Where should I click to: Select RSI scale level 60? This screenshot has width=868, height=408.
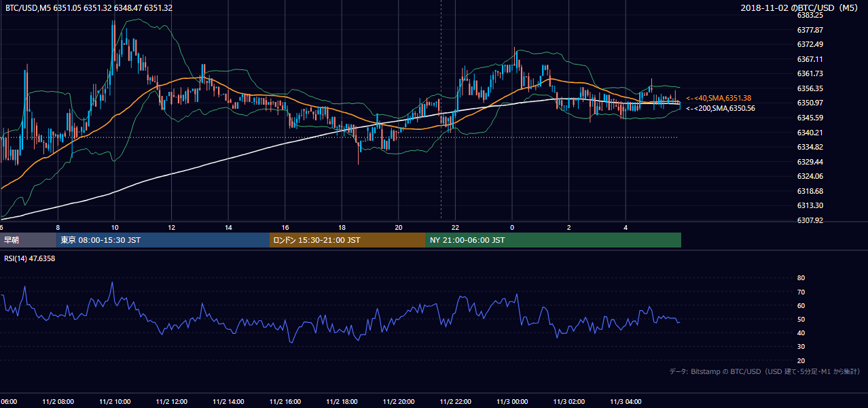click(801, 305)
